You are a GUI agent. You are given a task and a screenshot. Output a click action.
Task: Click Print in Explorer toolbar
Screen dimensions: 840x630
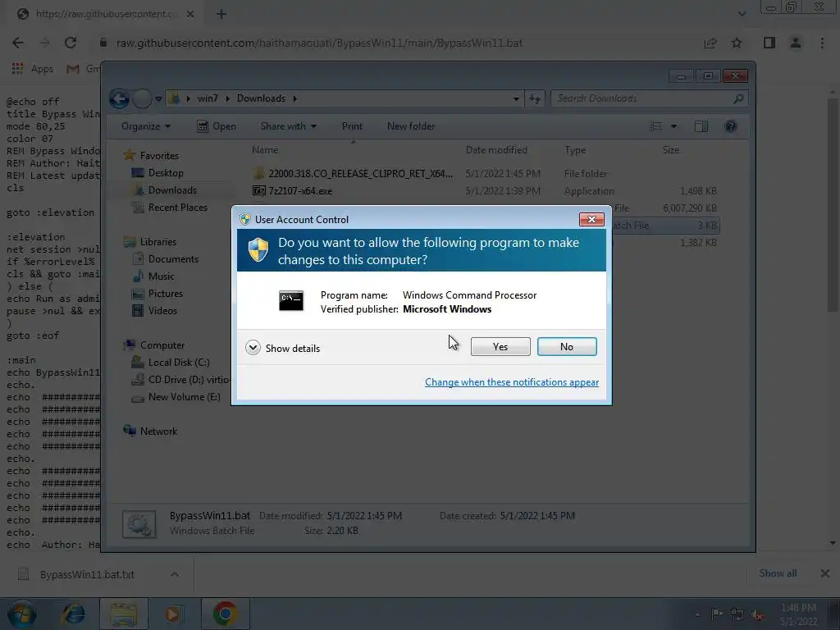pos(352,126)
